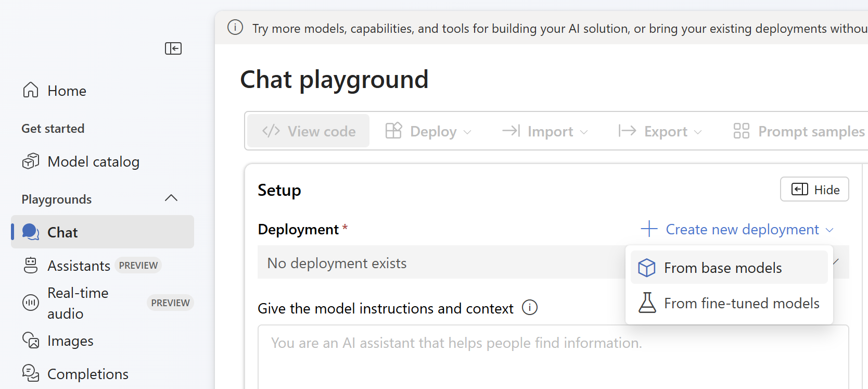Viewport: 868px width, 389px height.
Task: Click into the model instructions text box
Action: pos(553,357)
